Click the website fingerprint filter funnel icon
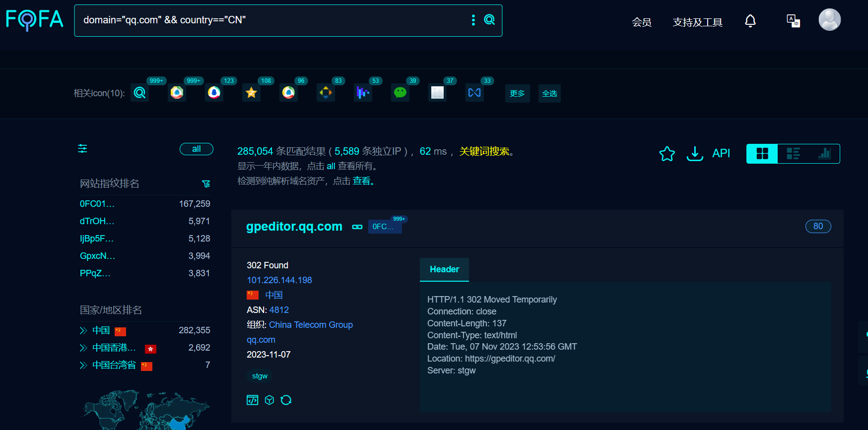 206,184
